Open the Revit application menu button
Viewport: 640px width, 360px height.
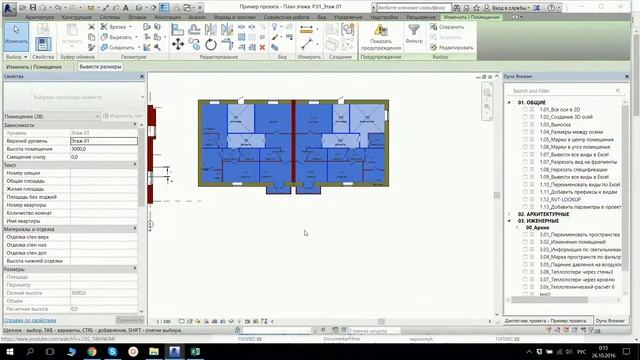tap(9, 8)
